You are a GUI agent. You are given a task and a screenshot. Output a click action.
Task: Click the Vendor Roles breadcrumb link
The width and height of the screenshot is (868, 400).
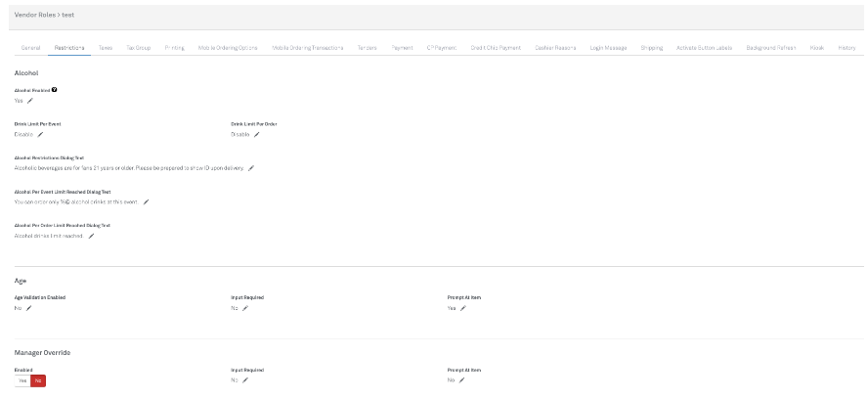point(35,14)
